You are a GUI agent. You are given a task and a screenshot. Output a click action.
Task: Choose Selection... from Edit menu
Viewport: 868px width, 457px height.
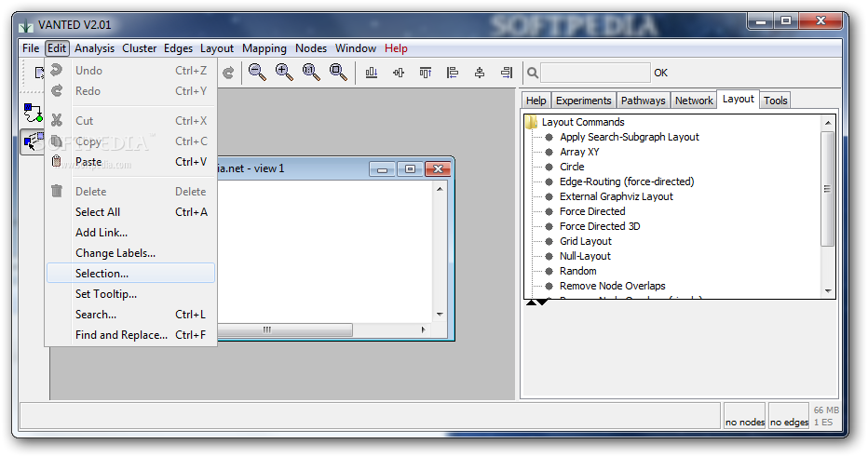click(x=131, y=274)
